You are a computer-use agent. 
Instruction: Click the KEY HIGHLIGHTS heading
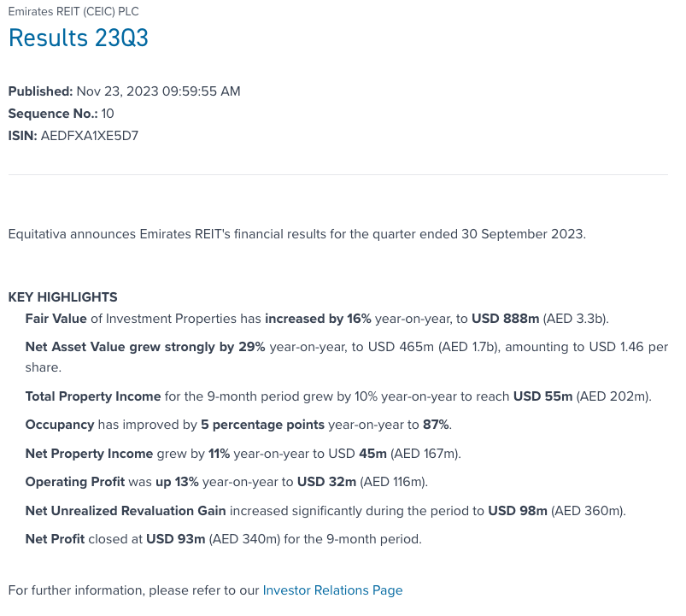(62, 297)
